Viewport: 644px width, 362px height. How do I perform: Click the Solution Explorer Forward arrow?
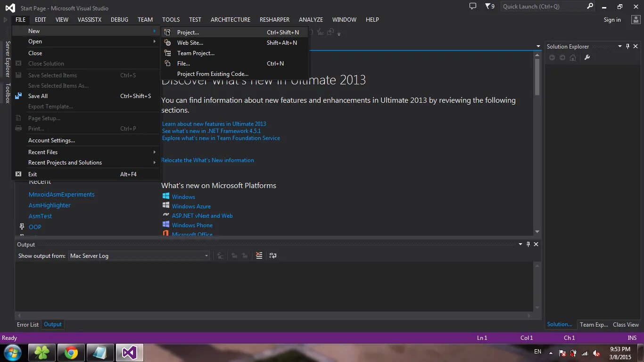click(x=562, y=58)
